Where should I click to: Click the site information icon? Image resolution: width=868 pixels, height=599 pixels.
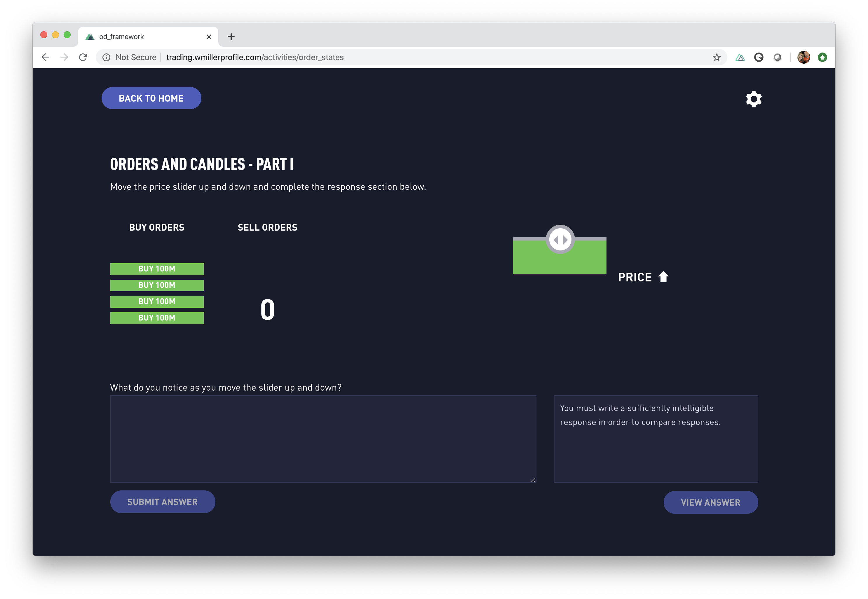click(x=107, y=57)
